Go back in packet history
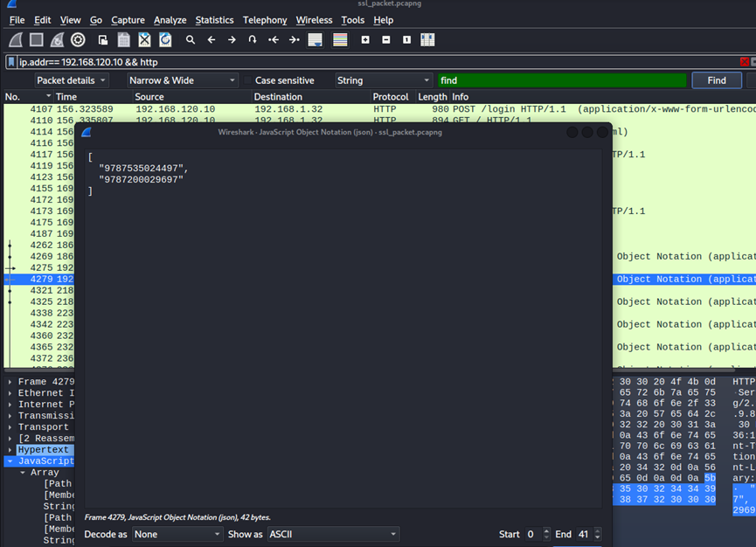Screen dimensions: 756x547 coord(212,39)
